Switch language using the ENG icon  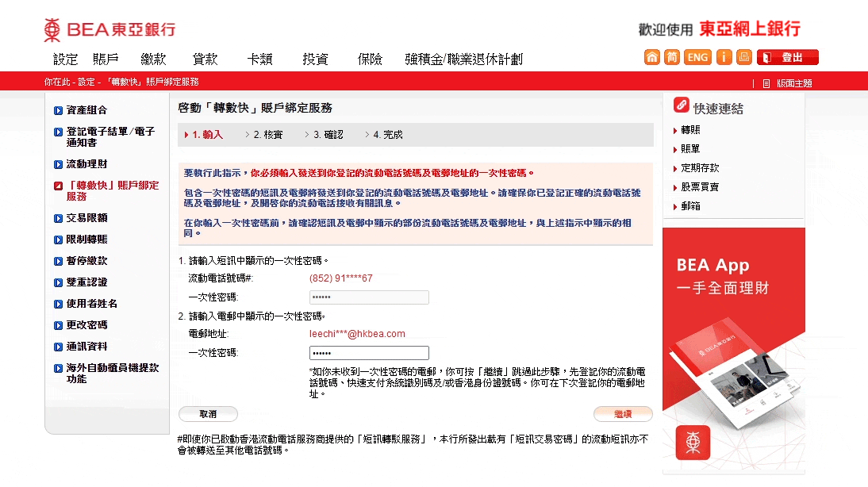point(697,57)
